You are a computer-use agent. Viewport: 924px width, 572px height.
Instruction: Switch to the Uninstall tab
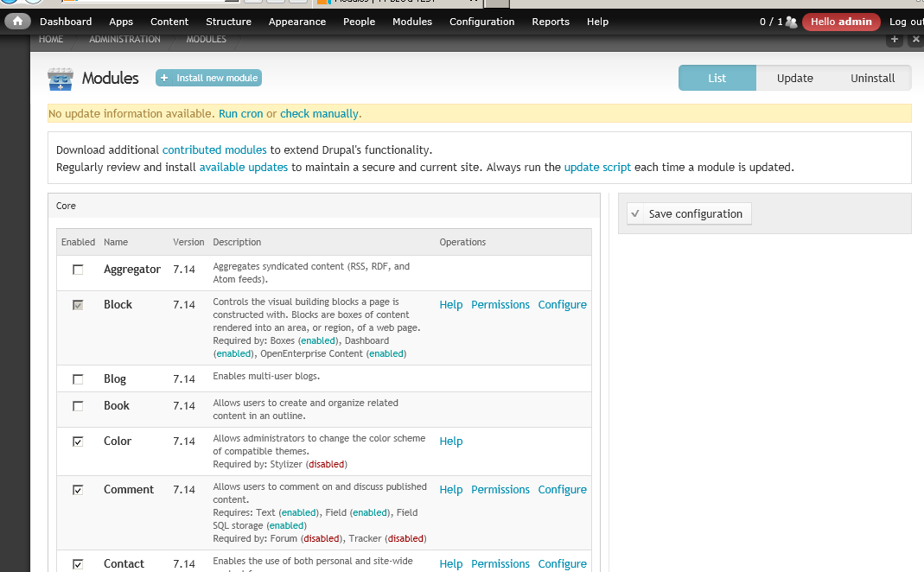873,78
